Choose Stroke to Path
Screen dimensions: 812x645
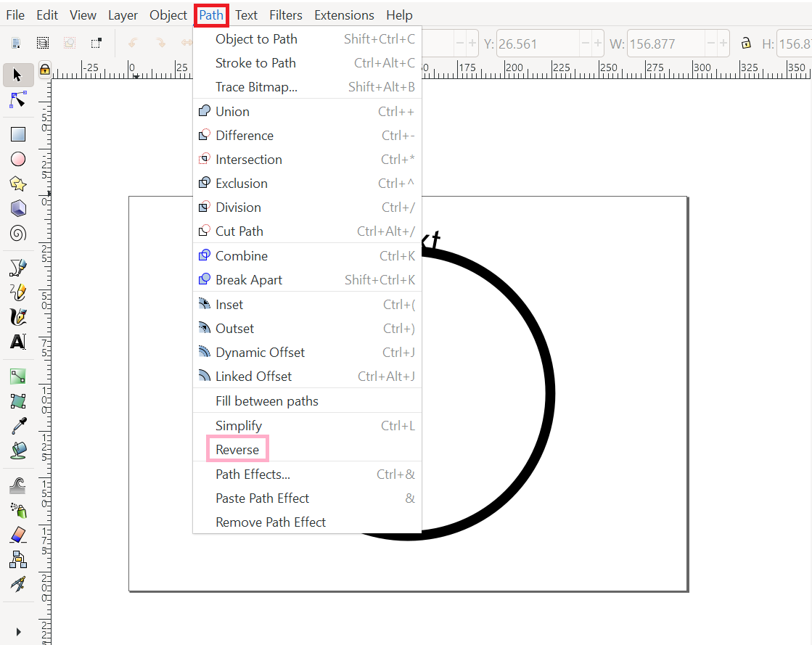[x=308, y=62]
